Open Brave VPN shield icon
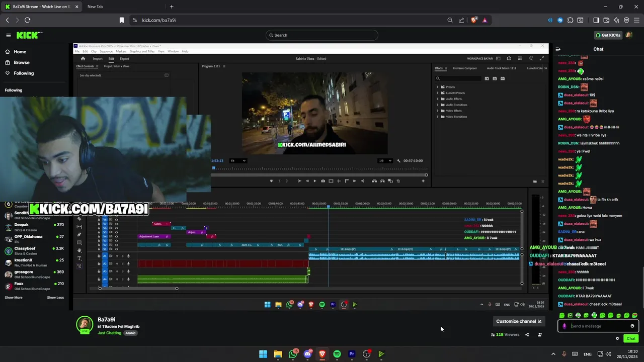The height and width of the screenshot is (362, 644). [x=626, y=20]
